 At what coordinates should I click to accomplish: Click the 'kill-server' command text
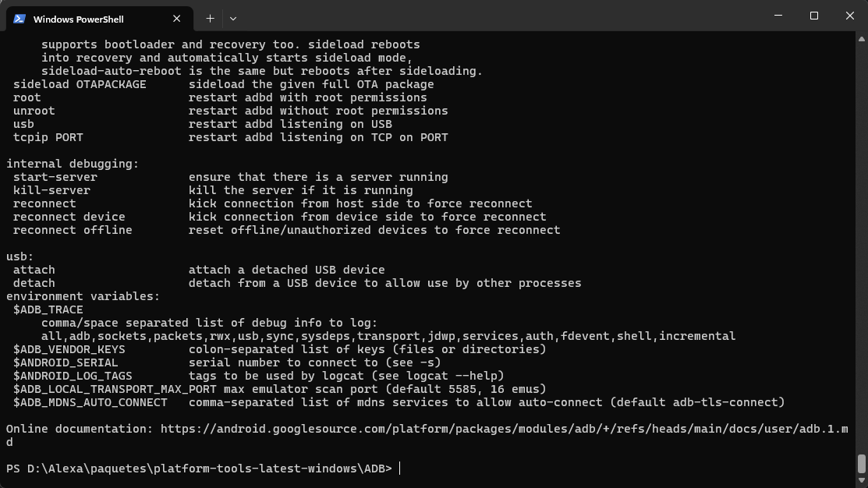pos(51,190)
